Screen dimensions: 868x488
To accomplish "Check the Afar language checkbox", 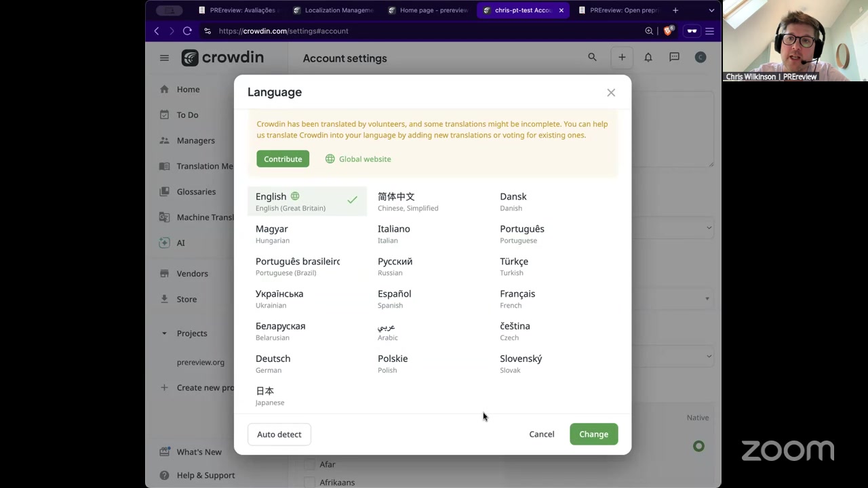I will (x=310, y=465).
